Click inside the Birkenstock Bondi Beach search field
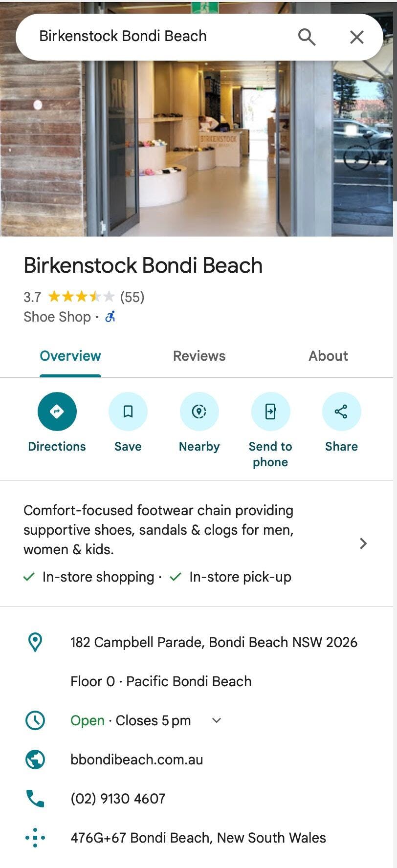 tap(147, 37)
